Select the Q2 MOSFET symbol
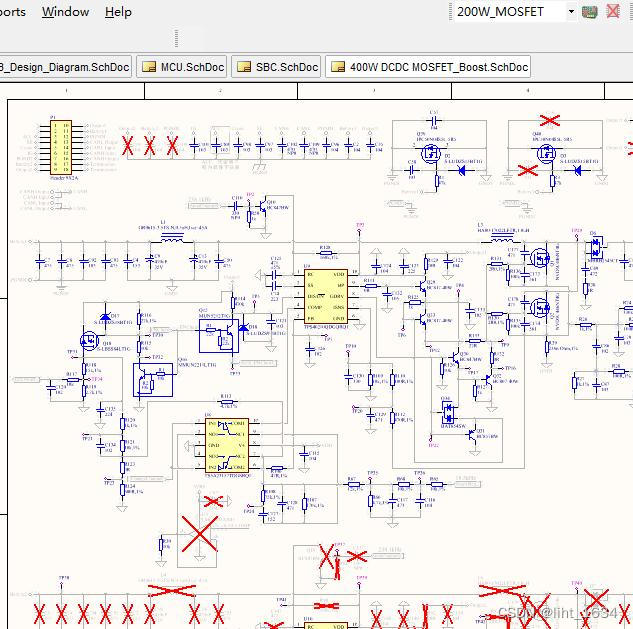This screenshot has width=633, height=629. (x=540, y=308)
